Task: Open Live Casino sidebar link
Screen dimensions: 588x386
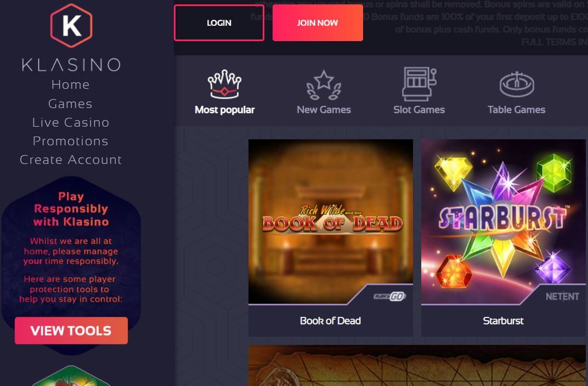Action: point(71,122)
